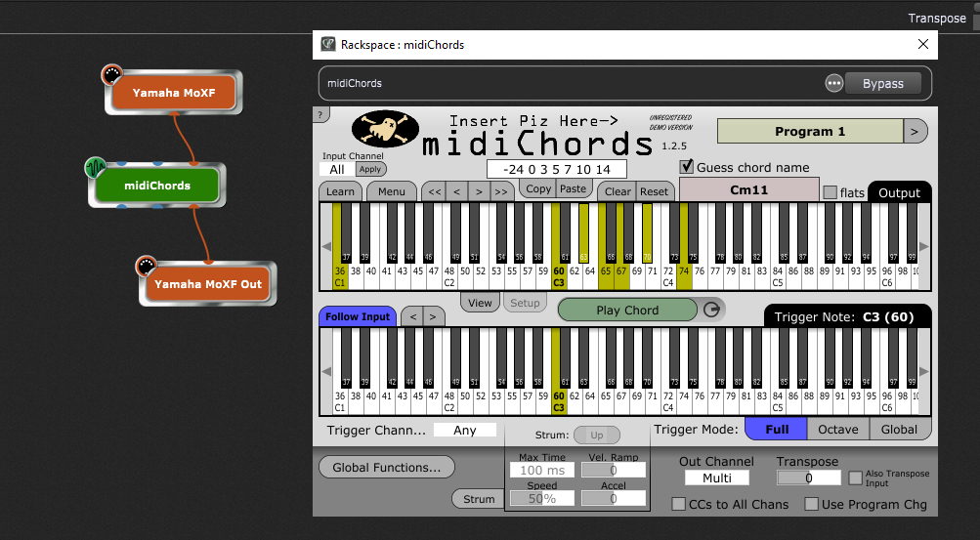Enable Use Program Chg checkbox

(x=811, y=504)
